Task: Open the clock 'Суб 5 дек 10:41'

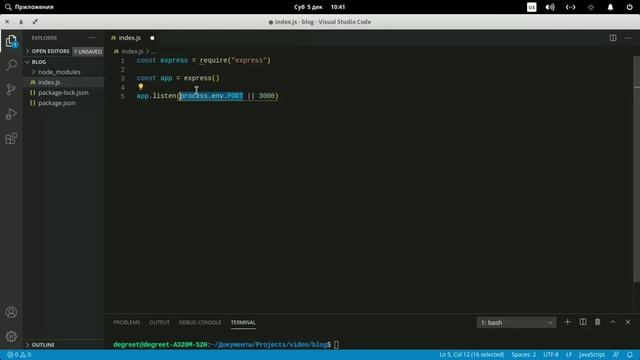Action: (x=320, y=7)
